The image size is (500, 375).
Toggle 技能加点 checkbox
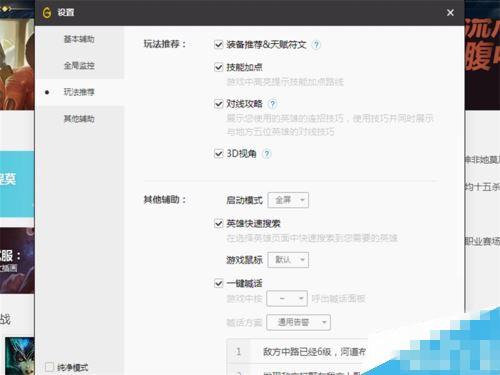[218, 67]
